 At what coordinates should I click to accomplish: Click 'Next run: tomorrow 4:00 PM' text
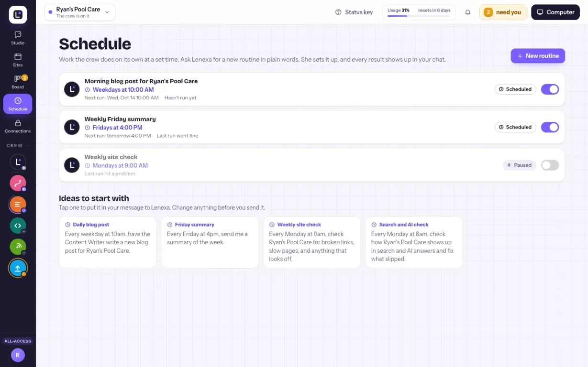pos(118,136)
